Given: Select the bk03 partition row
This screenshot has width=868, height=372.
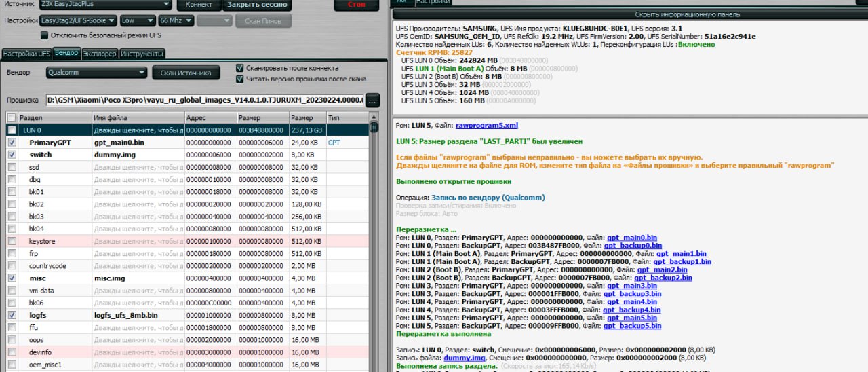Looking at the screenshot, I should click(187, 217).
